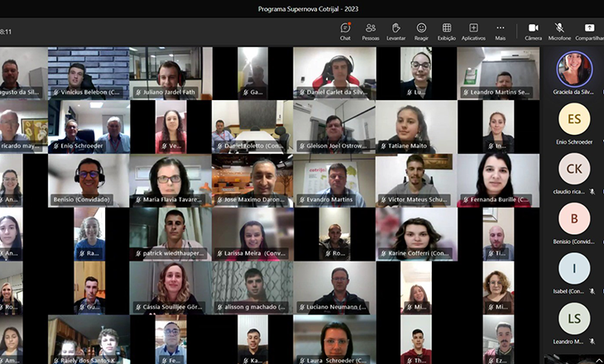Select the I Isabel avatar
604x364 pixels.
tap(574, 268)
